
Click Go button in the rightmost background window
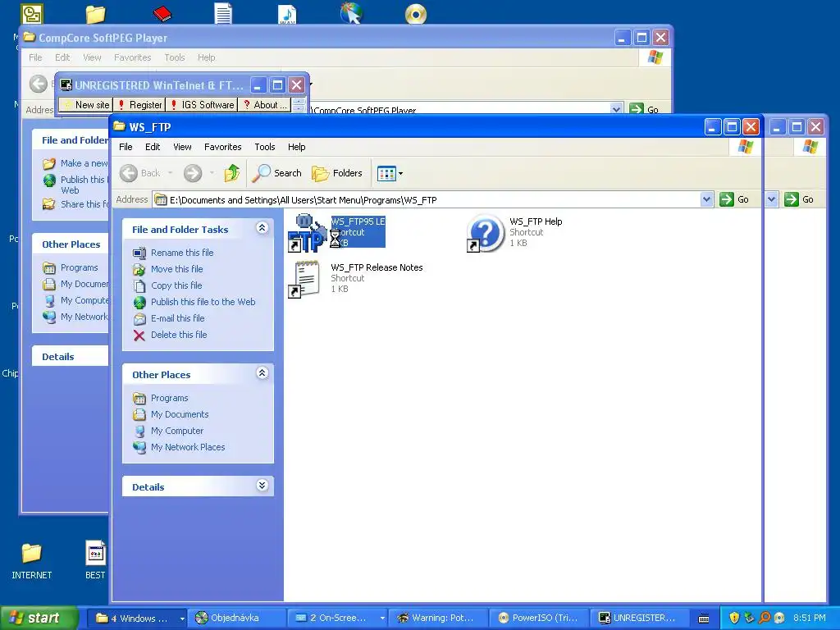coord(799,200)
